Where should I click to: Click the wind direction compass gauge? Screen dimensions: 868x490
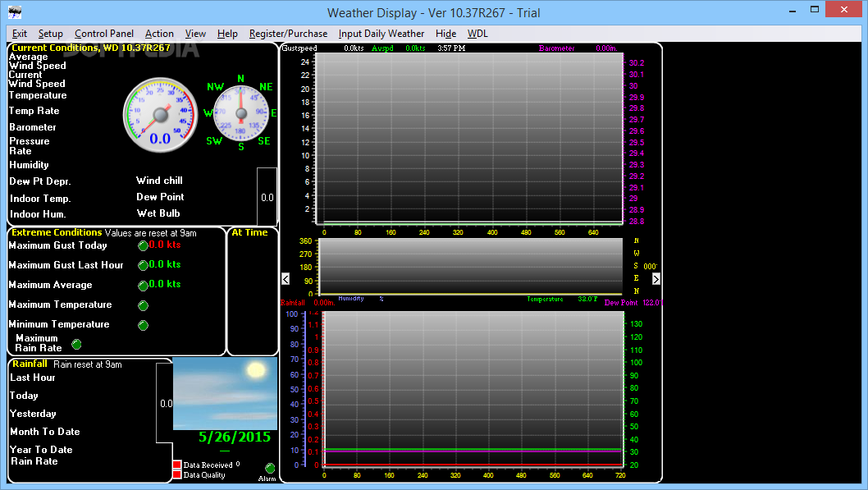[241, 113]
